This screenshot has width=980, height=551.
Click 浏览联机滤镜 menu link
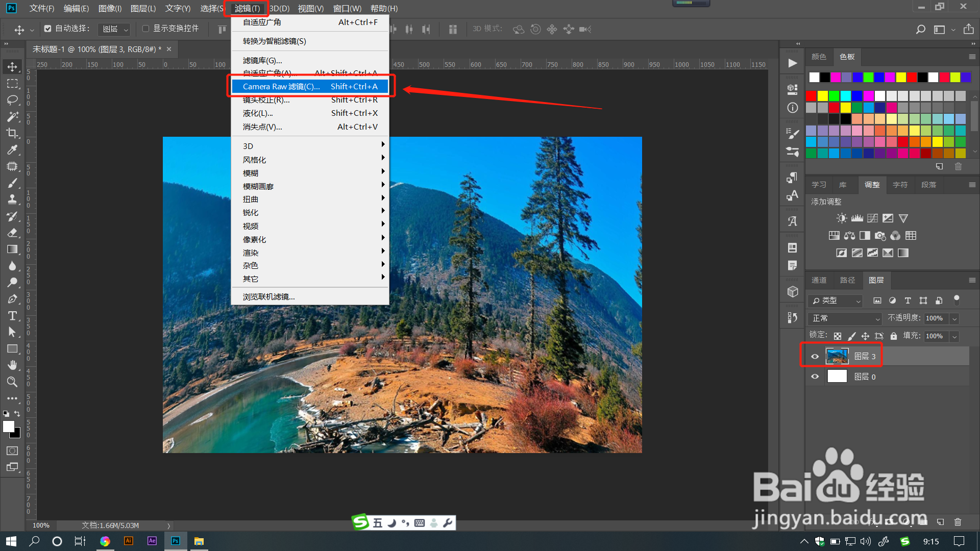coord(268,297)
